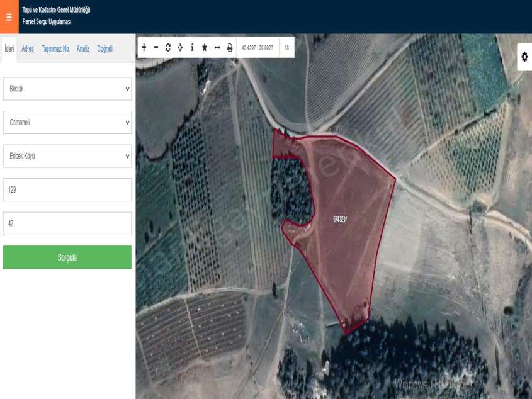The height and width of the screenshot is (399, 532).
Task: Activate the distance measurement tool
Action: coord(218,46)
